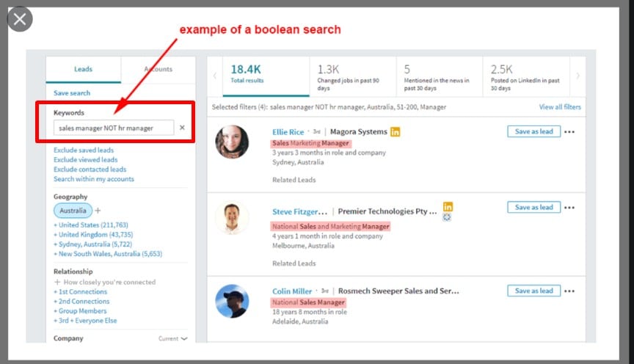
Task: Select the 18.4K Total results tab
Action: tap(266, 76)
